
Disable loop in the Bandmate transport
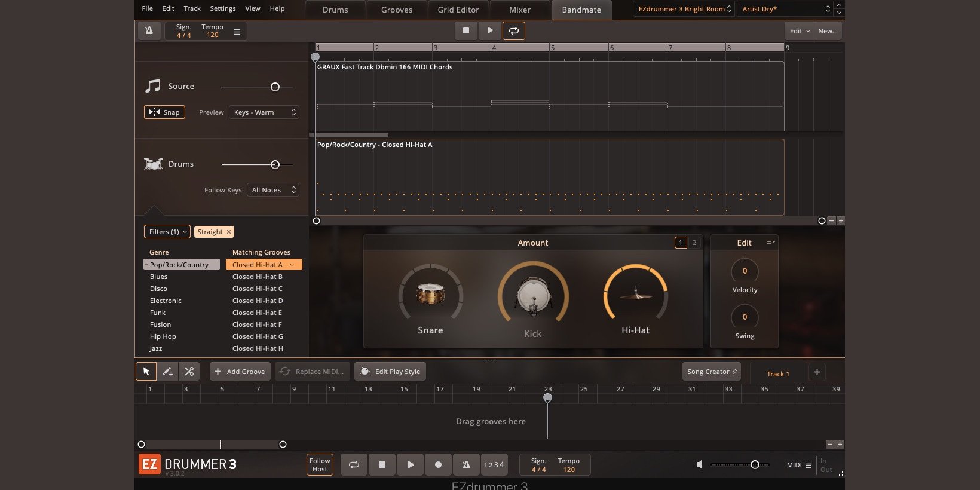(x=513, y=31)
